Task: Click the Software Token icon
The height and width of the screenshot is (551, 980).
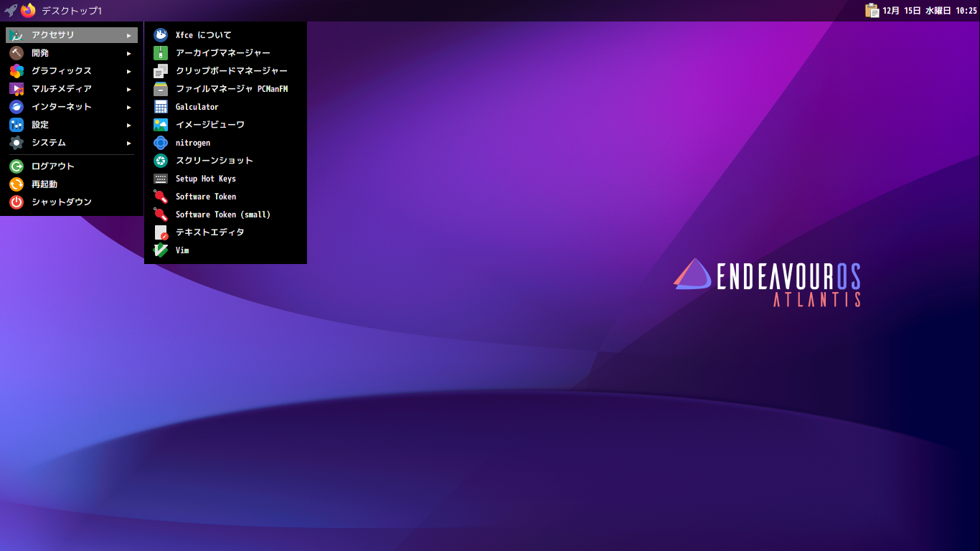Action: click(x=161, y=197)
